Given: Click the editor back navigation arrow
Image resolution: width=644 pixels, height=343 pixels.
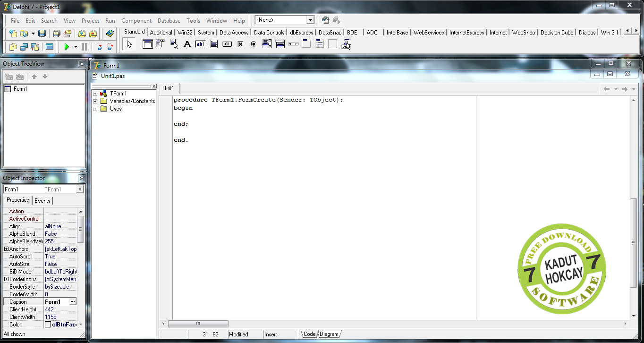Looking at the screenshot, I should point(607,89).
